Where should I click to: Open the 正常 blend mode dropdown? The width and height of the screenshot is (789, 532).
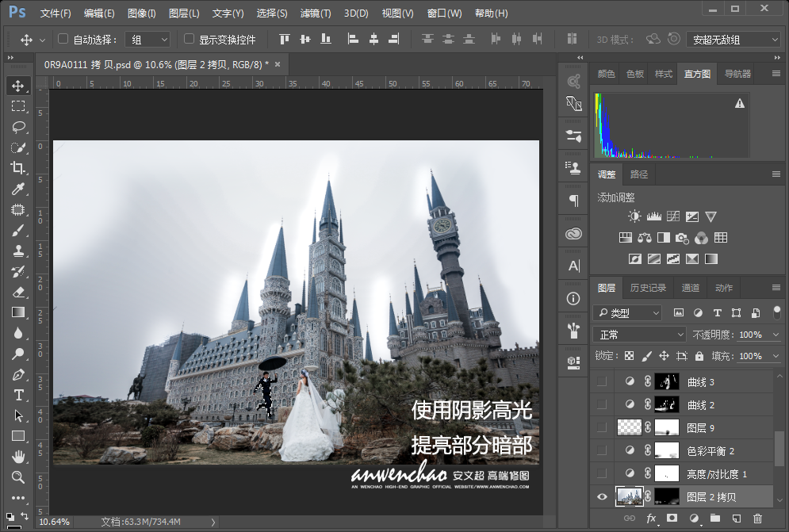coord(640,335)
